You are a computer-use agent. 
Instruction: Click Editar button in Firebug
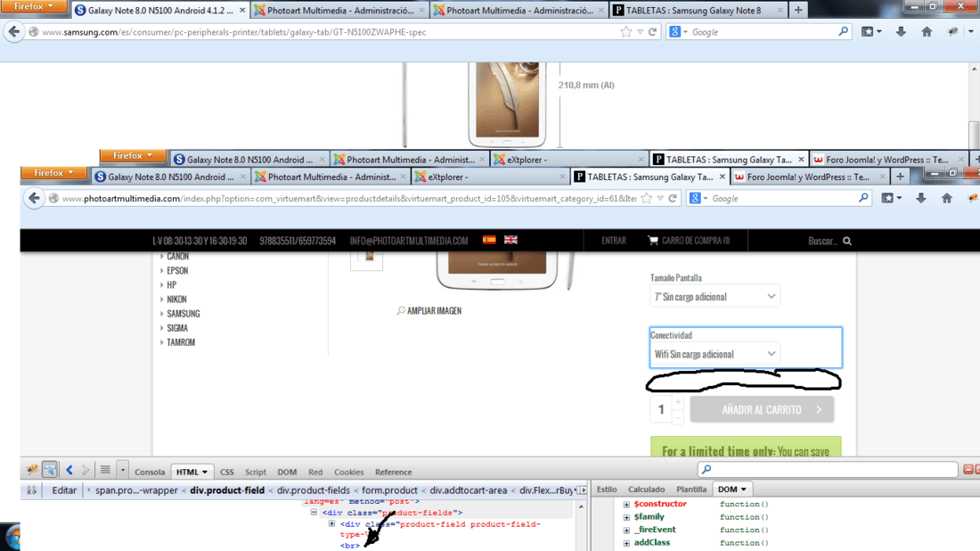coord(64,490)
